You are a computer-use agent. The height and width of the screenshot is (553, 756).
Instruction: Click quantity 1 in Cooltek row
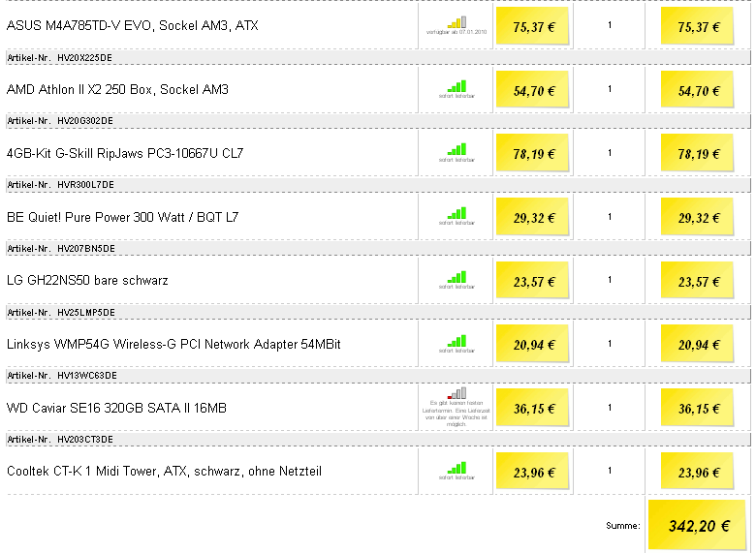610,471
